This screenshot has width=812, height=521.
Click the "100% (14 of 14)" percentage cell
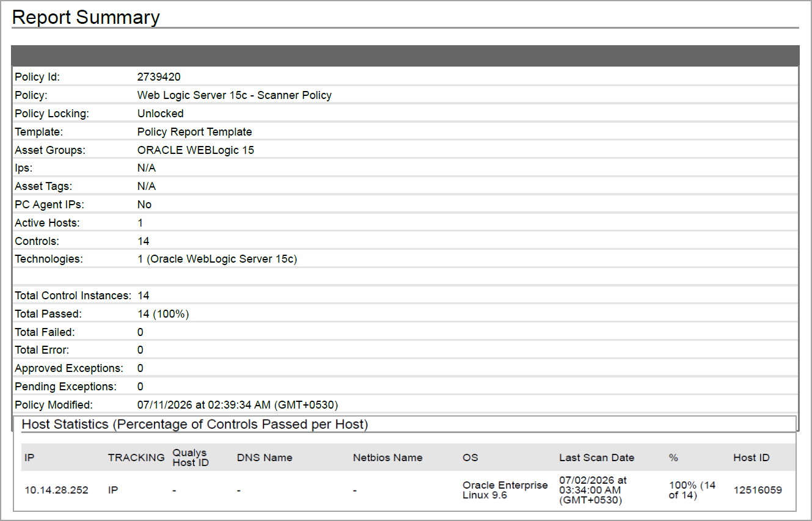click(692, 490)
